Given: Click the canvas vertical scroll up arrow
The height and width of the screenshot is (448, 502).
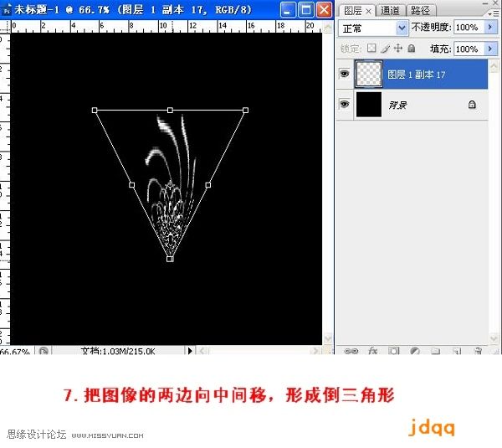Looking at the screenshot, I should point(328,28).
